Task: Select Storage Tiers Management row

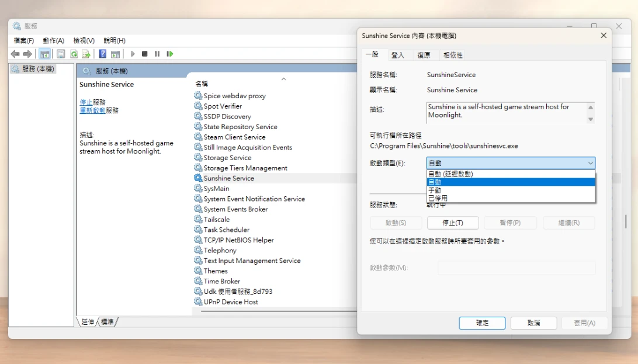Action: coord(245,168)
